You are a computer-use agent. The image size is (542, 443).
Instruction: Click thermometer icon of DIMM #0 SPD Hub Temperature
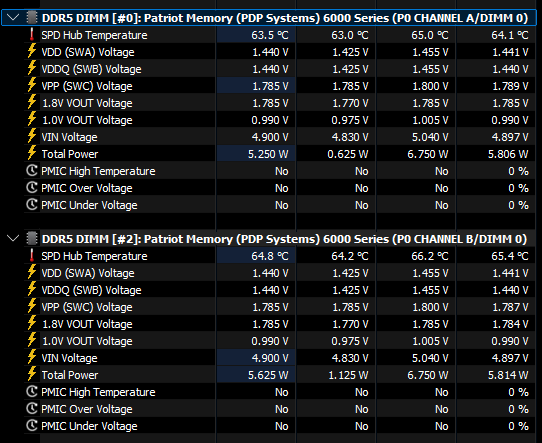click(32, 35)
